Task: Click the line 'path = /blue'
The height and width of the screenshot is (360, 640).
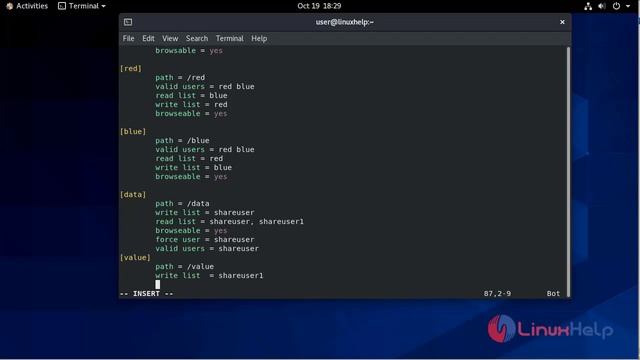Action: tap(182, 140)
